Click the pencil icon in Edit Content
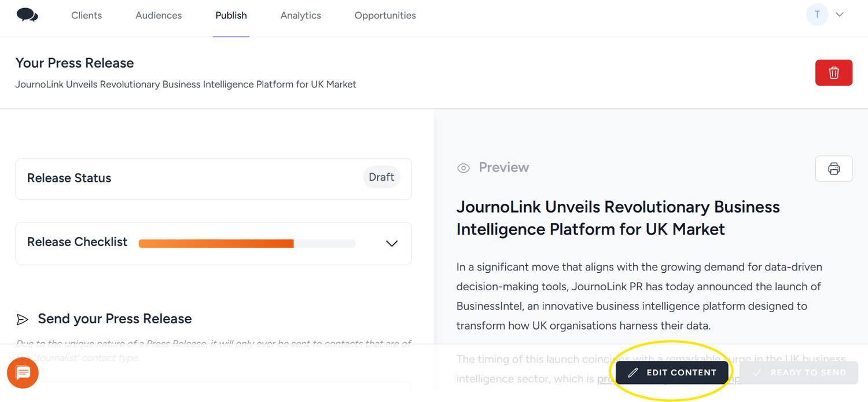The width and height of the screenshot is (868, 402). (x=633, y=372)
